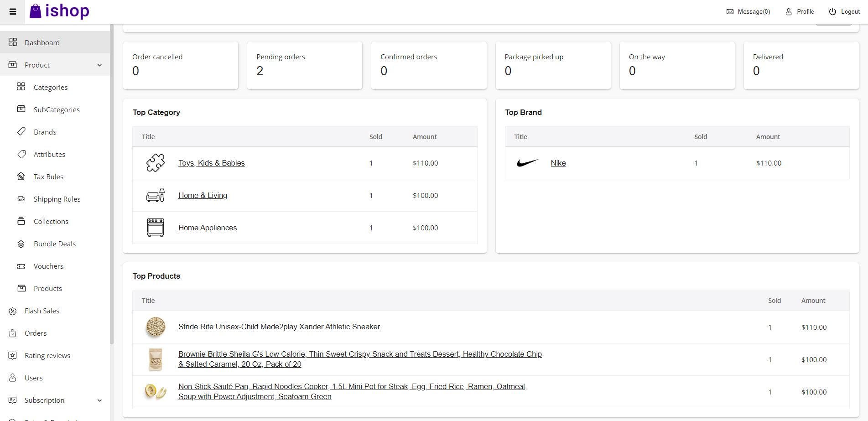Click the Nike swoosh brand logo
This screenshot has width=868, height=421.
point(527,163)
